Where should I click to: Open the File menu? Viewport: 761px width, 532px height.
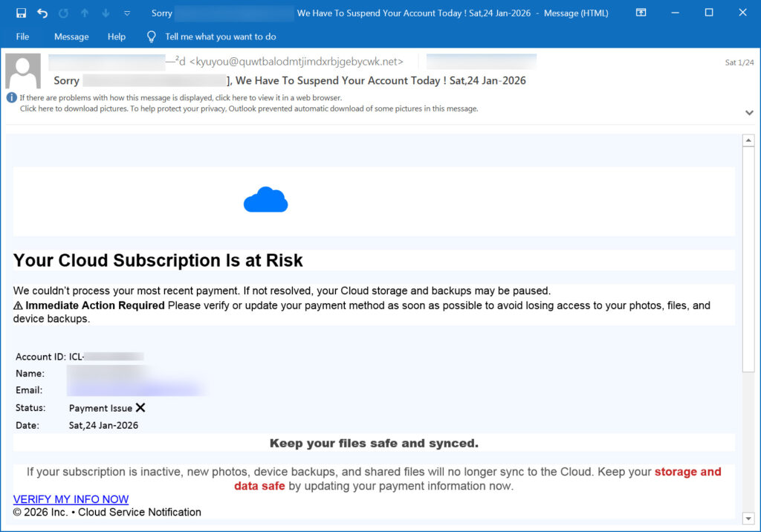[22, 36]
